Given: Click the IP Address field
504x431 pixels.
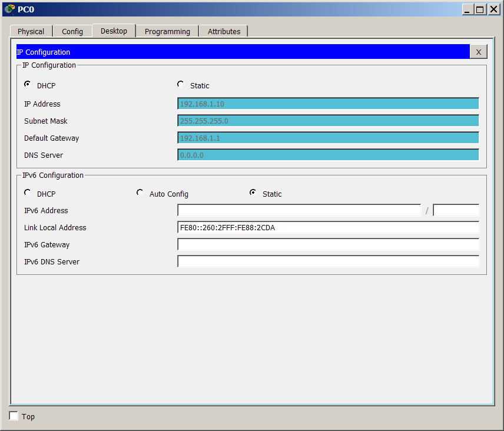Looking at the screenshot, I should (x=328, y=104).
